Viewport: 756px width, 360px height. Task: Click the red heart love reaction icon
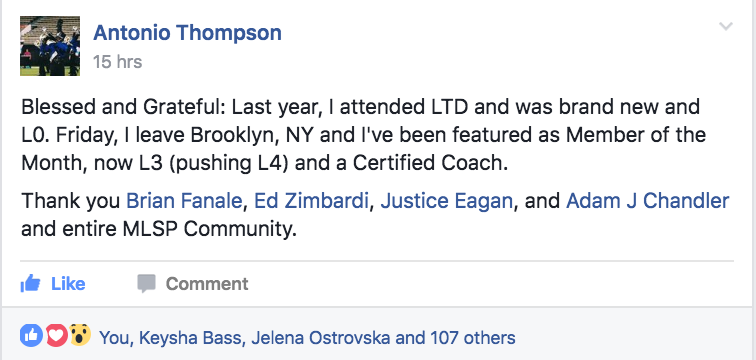56,335
